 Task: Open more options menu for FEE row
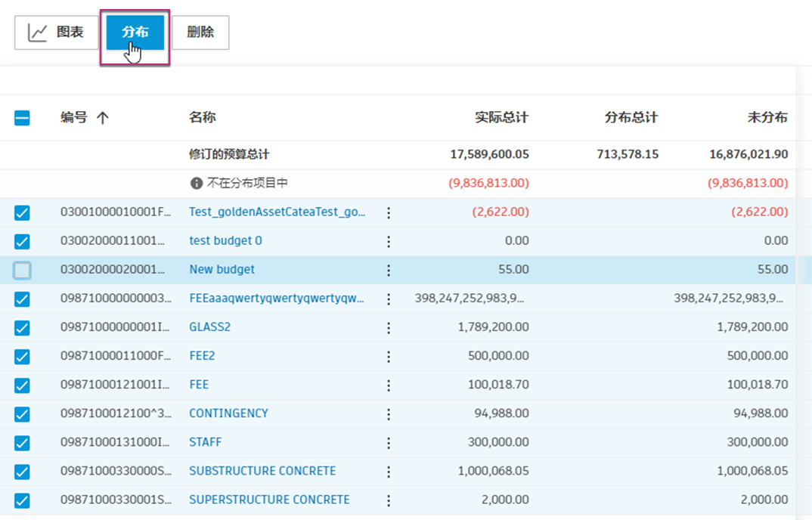coord(389,385)
